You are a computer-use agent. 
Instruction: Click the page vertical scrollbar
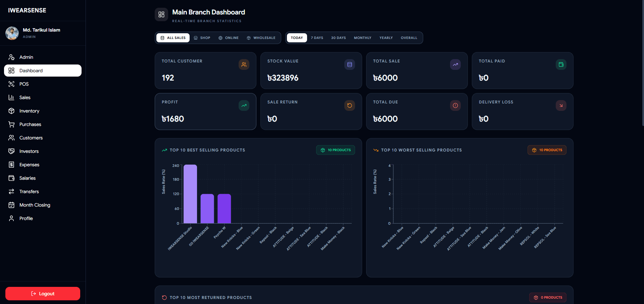click(x=643, y=63)
